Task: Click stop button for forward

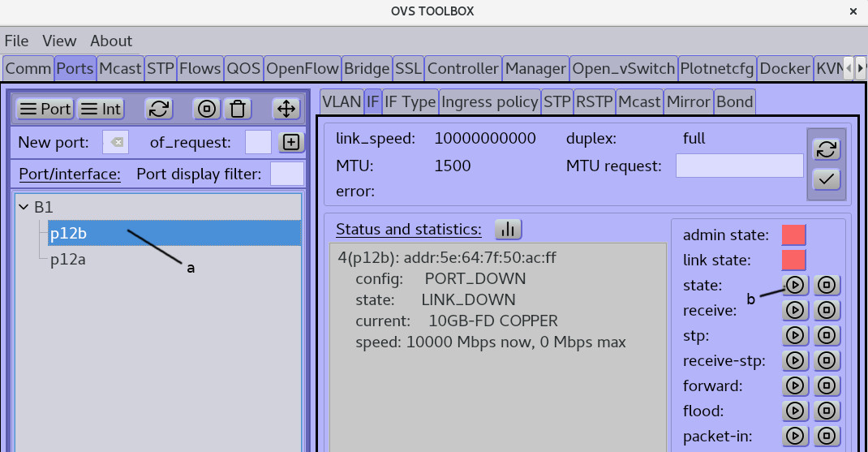Action: 827,385
